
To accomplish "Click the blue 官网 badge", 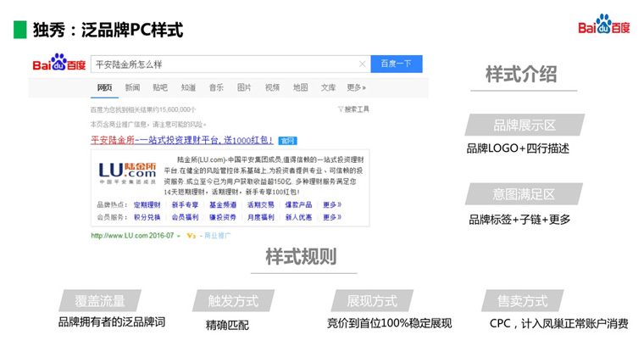I will click(287, 141).
